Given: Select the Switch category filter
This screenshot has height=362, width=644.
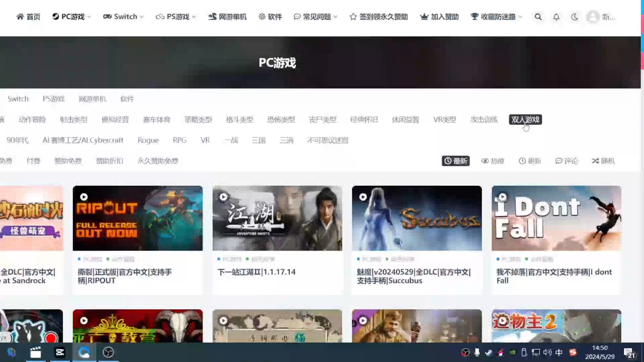Looking at the screenshot, I should coord(18,99).
